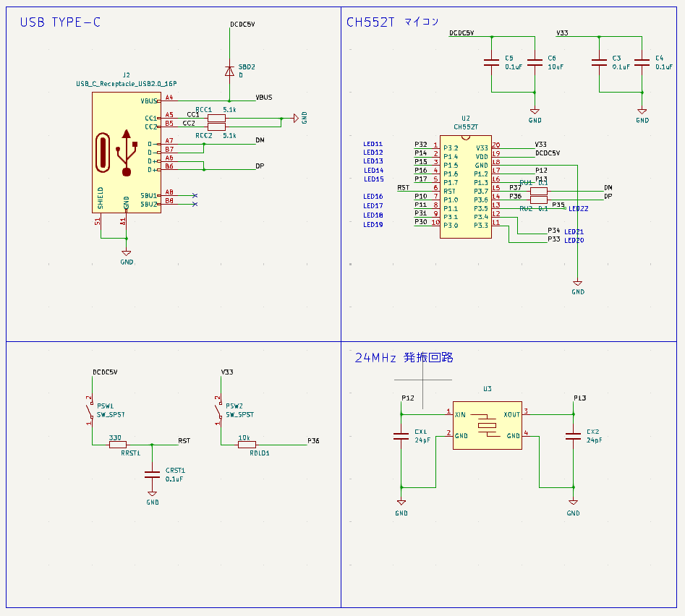Select the C5 0.1uF capacitor symbol

[491, 62]
